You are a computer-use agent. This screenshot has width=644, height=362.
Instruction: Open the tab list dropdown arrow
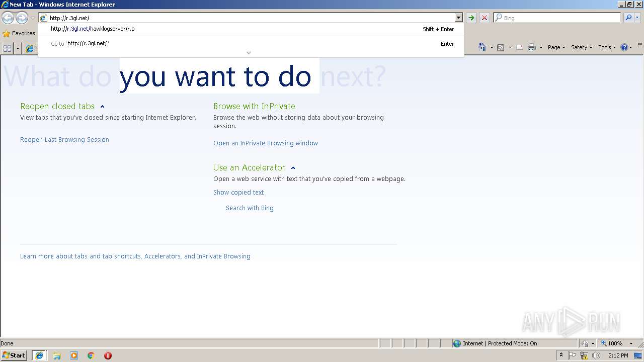click(x=18, y=48)
